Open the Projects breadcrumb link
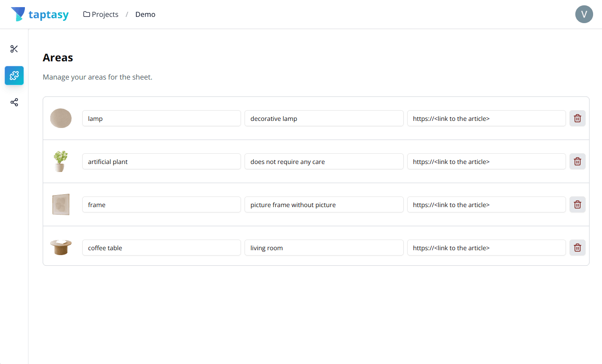 coord(104,14)
